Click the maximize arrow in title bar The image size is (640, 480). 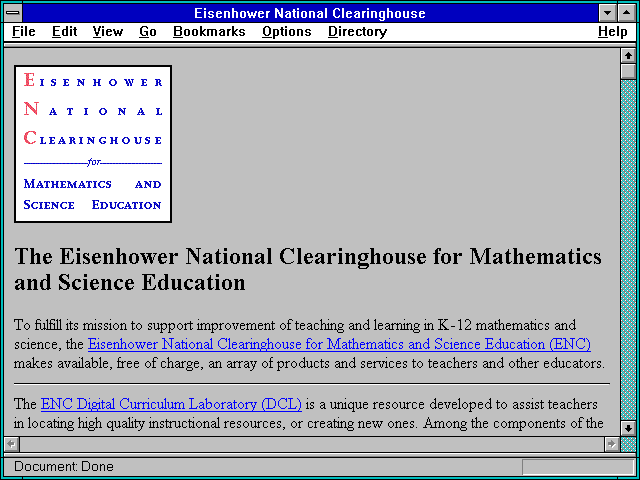point(627,13)
